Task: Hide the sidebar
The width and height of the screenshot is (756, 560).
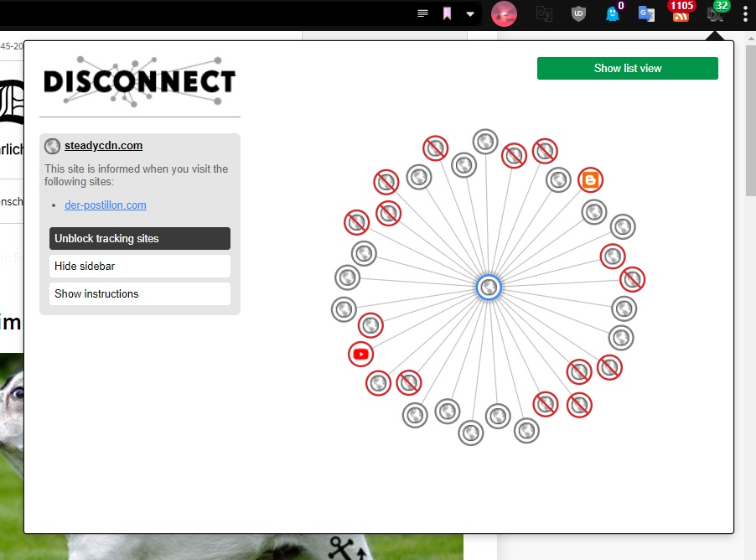Action: [x=140, y=267]
